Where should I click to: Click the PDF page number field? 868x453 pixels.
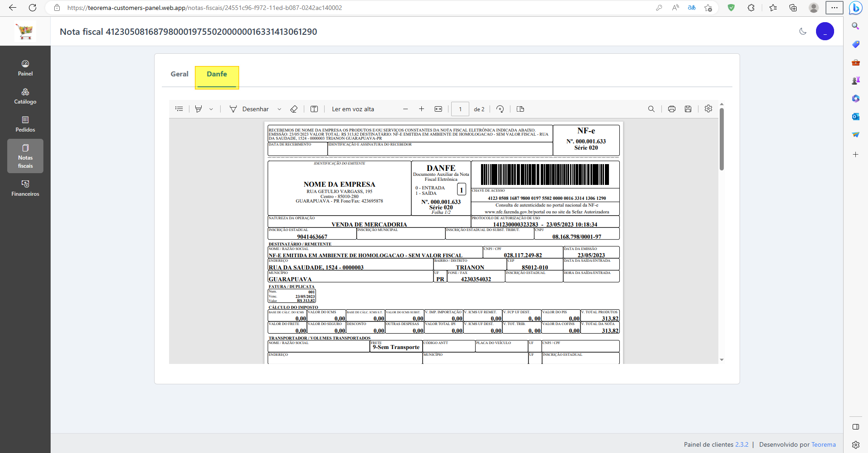click(460, 109)
